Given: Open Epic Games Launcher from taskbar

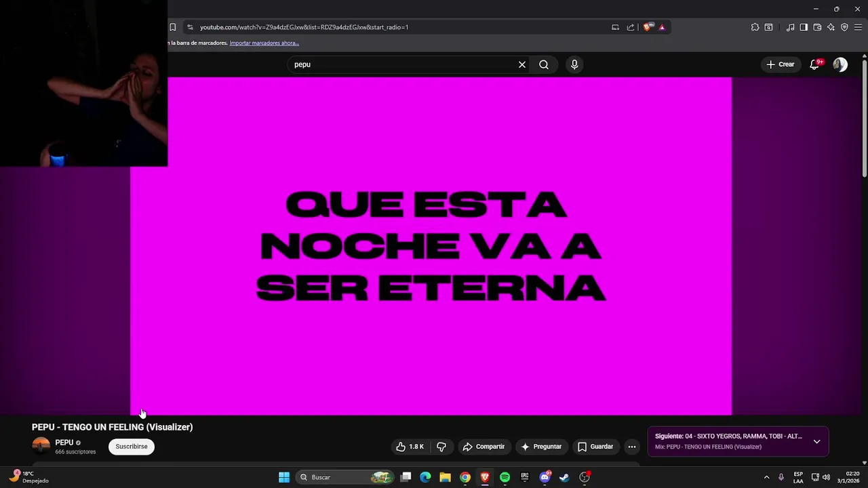Looking at the screenshot, I should pos(524,477).
